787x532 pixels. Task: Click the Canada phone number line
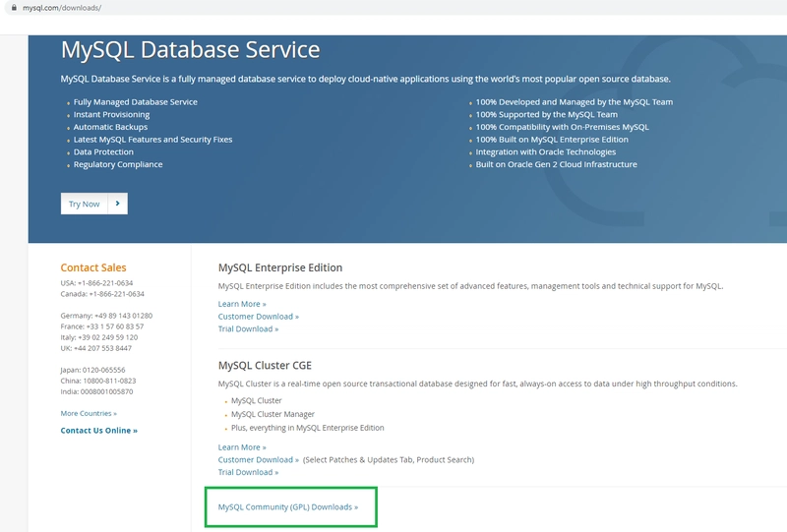coord(102,294)
